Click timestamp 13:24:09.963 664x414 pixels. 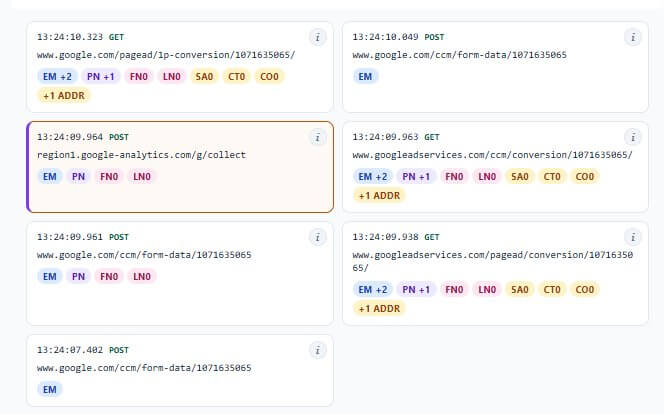pos(385,137)
